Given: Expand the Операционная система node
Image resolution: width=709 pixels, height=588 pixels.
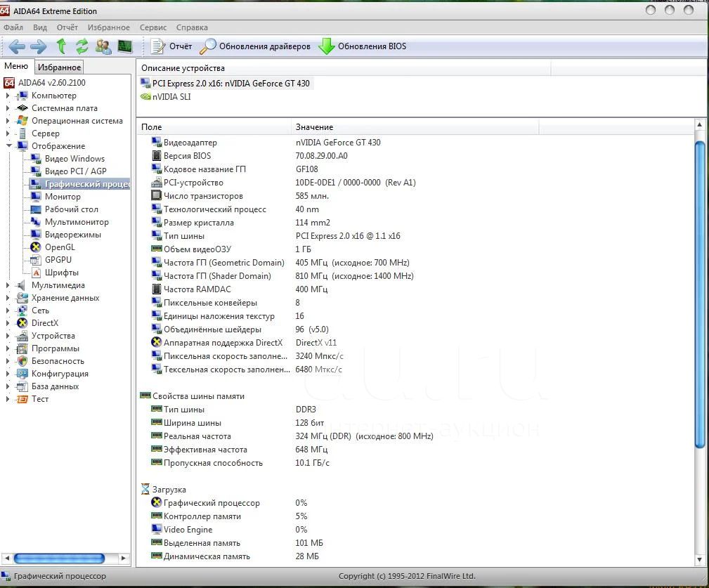Looking at the screenshot, I should [x=7, y=121].
